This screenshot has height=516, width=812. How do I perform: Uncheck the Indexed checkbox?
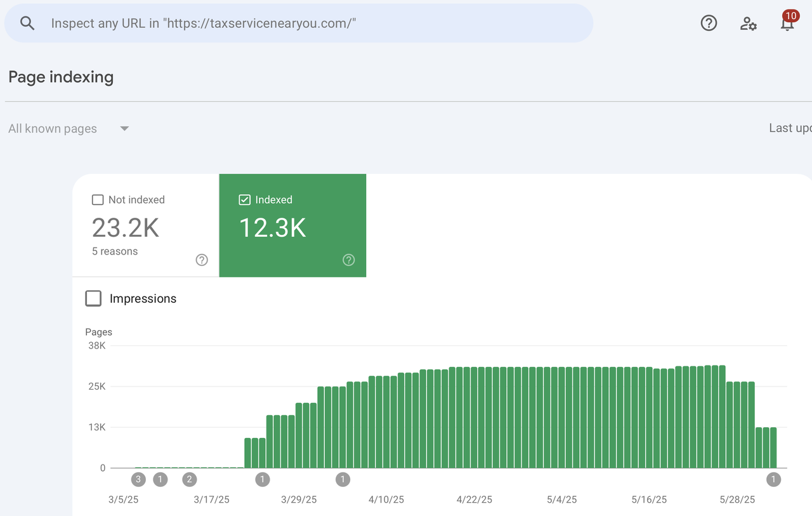244,200
